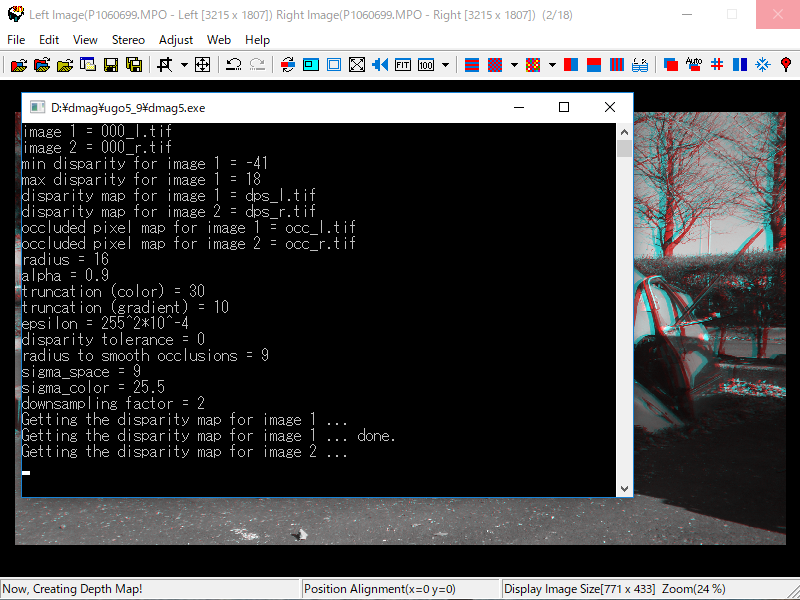Open the file browser window icon

coord(88,65)
